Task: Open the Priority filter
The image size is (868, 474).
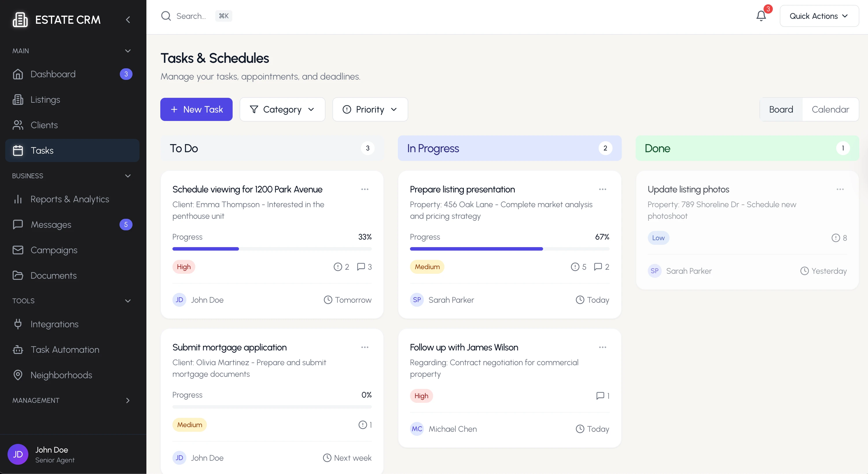Action: (370, 109)
